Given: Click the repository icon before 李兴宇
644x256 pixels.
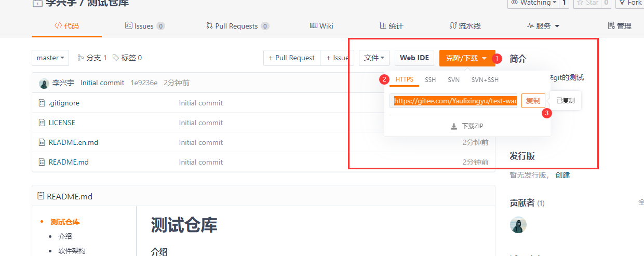Looking at the screenshot, I should (x=37, y=3).
